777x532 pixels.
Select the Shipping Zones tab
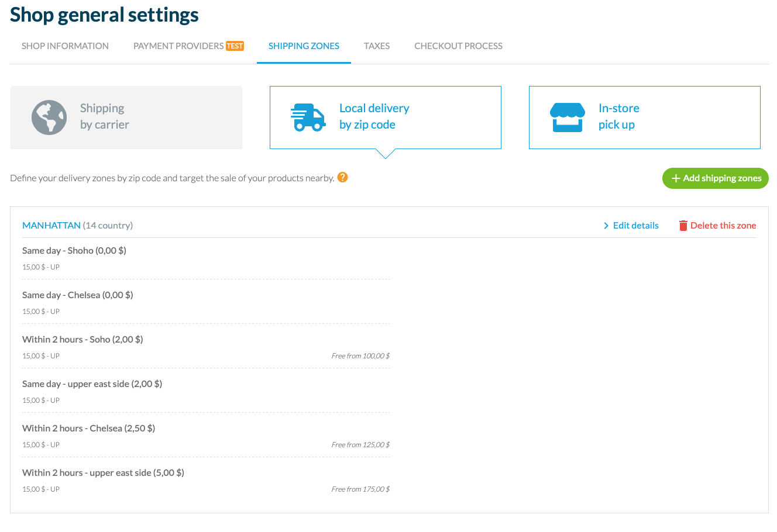click(x=304, y=46)
